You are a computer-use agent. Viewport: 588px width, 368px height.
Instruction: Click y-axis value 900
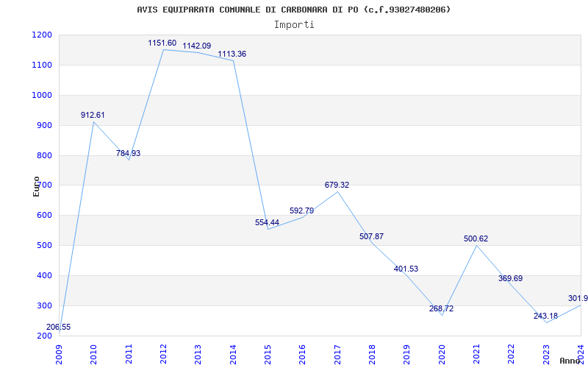point(45,125)
